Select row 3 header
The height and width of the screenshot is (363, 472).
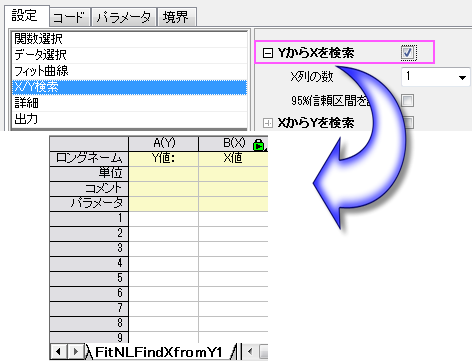89,249
